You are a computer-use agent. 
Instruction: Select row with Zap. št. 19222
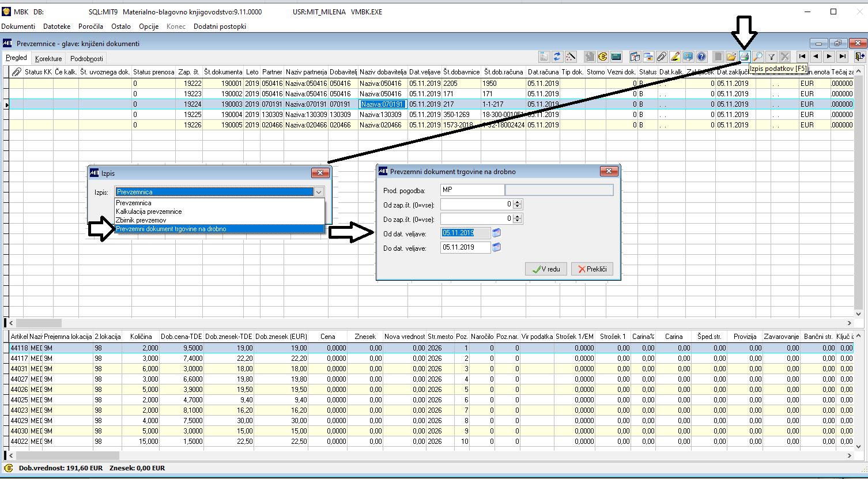tap(431, 83)
